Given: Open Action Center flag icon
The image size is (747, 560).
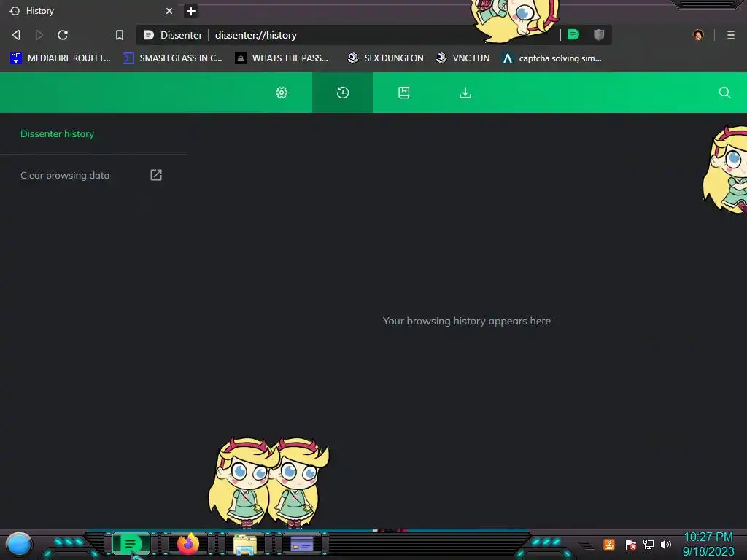Looking at the screenshot, I should point(630,544).
